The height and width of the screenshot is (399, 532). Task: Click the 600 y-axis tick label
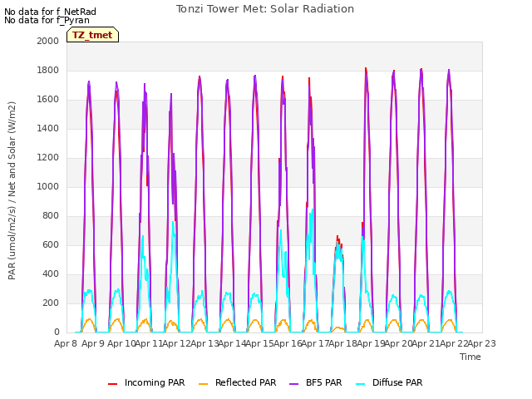pos(51,244)
